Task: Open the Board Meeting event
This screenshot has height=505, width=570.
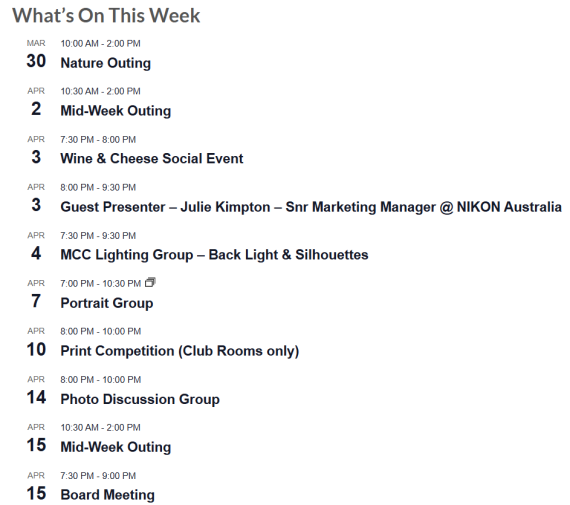Action: 108,495
